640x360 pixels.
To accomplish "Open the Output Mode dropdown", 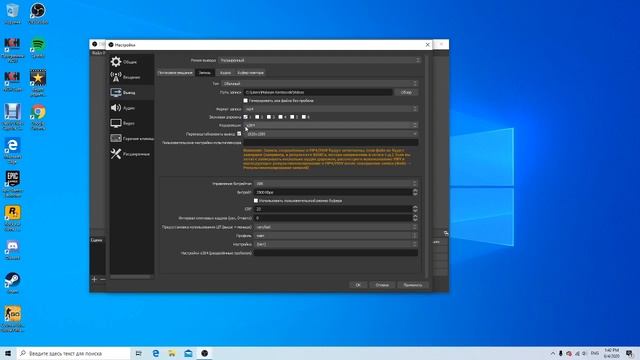I will click(319, 60).
